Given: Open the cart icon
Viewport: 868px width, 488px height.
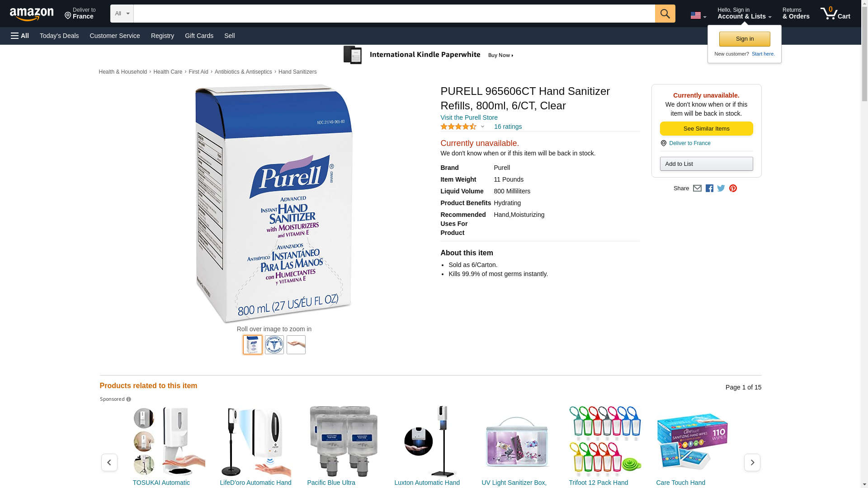Looking at the screenshot, I should click(x=835, y=14).
